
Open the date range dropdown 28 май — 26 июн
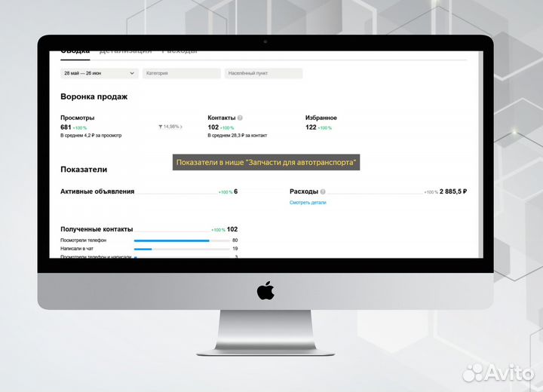[x=99, y=74]
